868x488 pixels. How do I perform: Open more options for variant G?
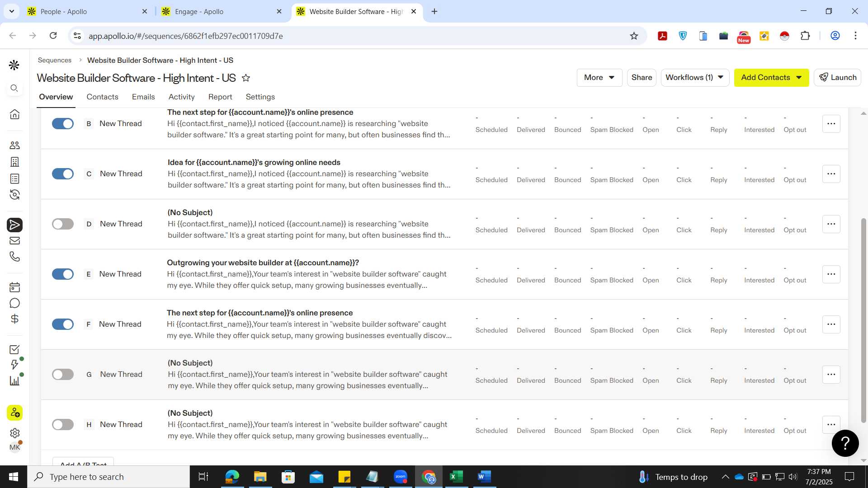coord(831,375)
